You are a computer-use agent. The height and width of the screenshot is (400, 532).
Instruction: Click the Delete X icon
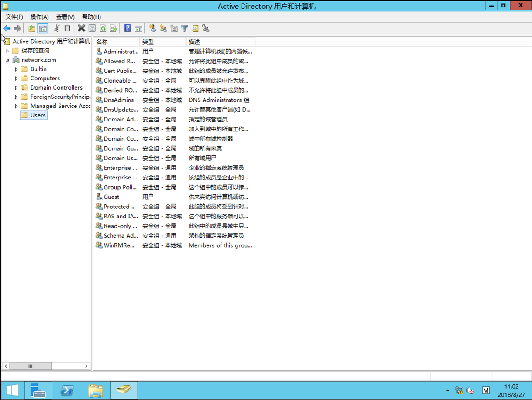(81, 28)
